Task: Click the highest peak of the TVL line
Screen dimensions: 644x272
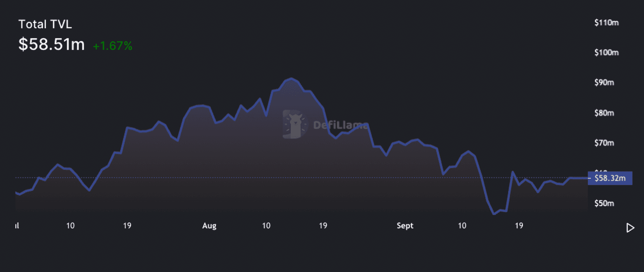Action: (x=291, y=78)
